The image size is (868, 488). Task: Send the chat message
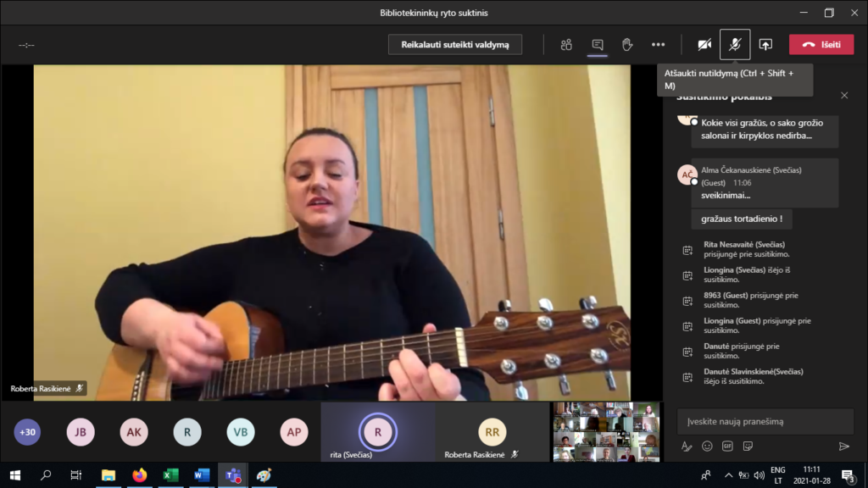(x=843, y=446)
